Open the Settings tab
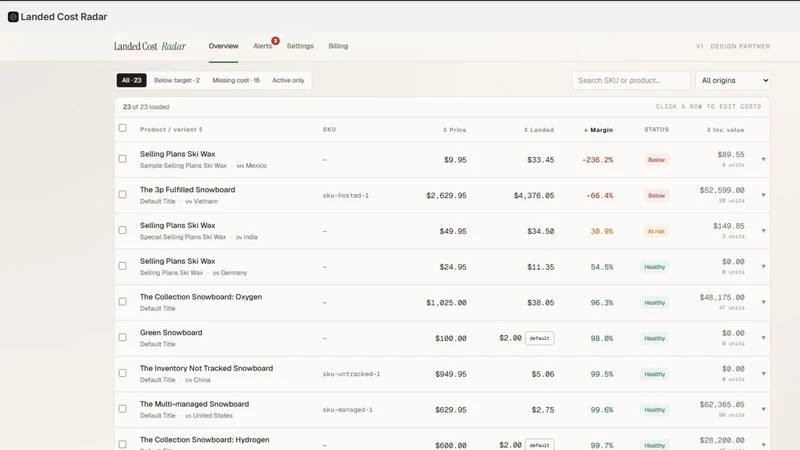 (x=300, y=46)
